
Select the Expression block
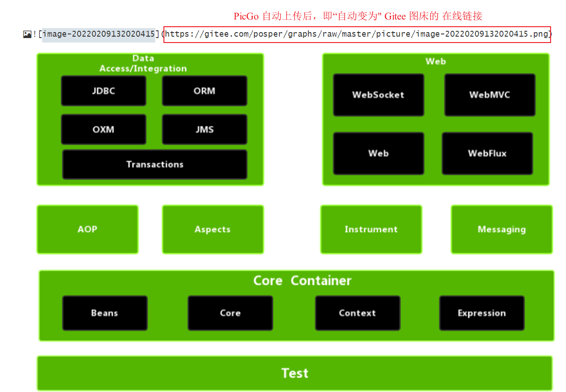[481, 313]
